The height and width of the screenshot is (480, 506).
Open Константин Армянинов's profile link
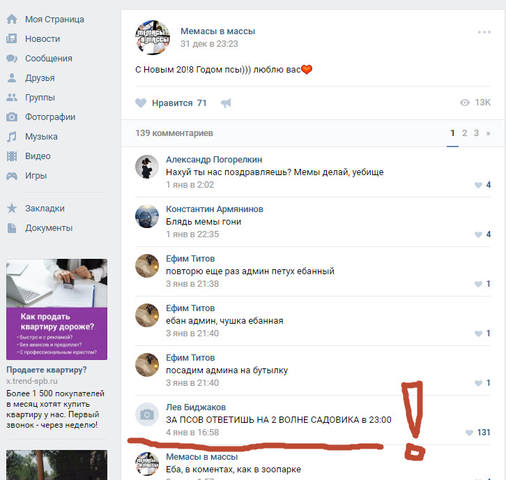[x=215, y=209]
